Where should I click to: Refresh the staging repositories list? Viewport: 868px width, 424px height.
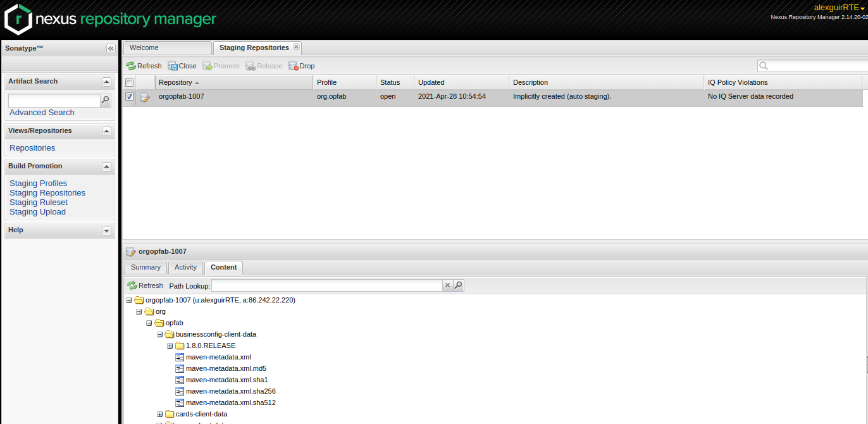(144, 66)
